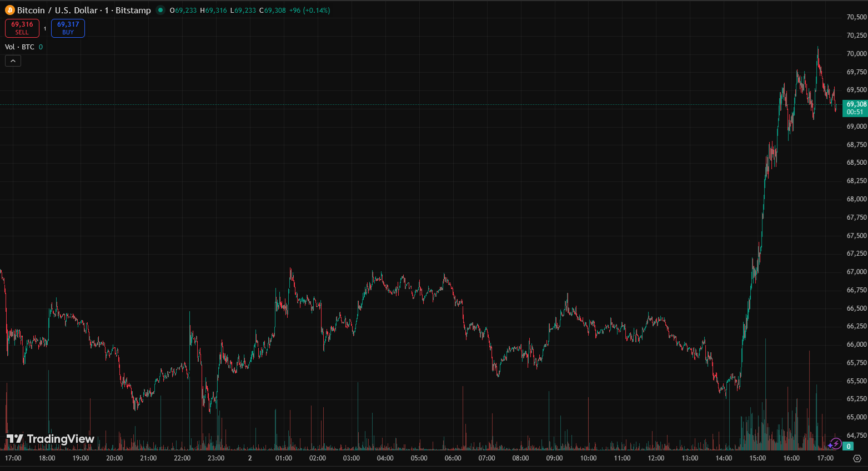868x471 pixels.
Task: Click the orange Bitcoin symbol logo
Action: [x=10, y=10]
